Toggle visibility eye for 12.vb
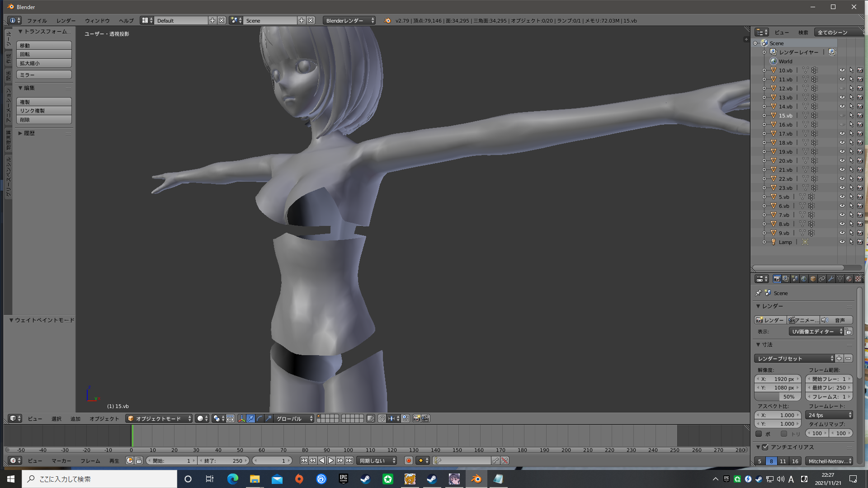868x488 pixels. click(x=842, y=88)
